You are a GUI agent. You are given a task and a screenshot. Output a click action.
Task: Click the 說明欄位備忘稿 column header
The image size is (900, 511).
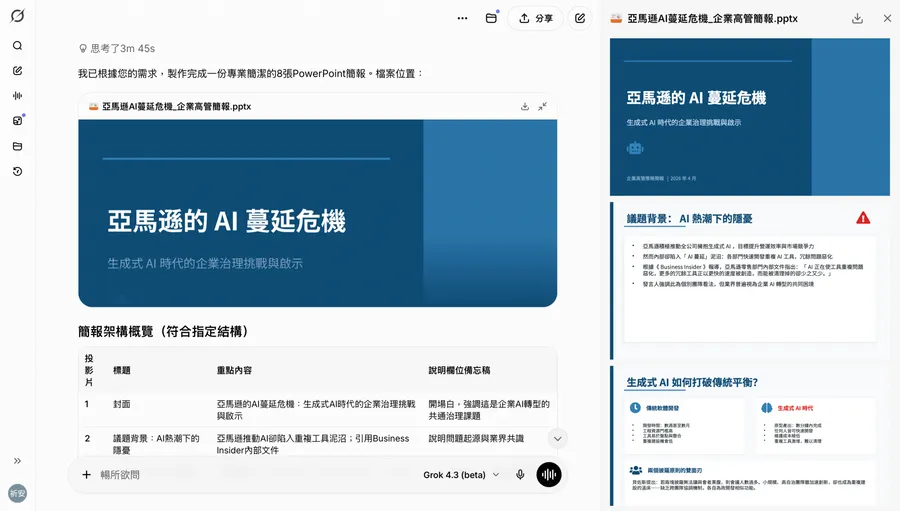[x=459, y=370]
